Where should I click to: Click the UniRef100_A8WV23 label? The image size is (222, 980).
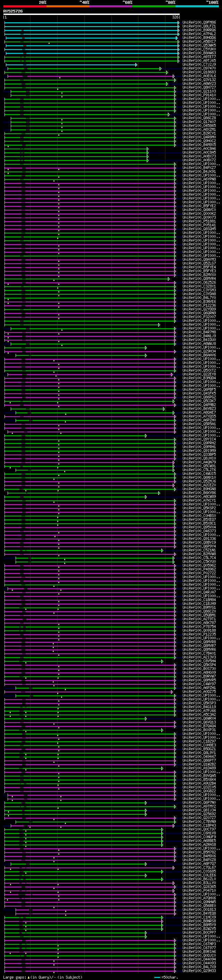point(199,84)
